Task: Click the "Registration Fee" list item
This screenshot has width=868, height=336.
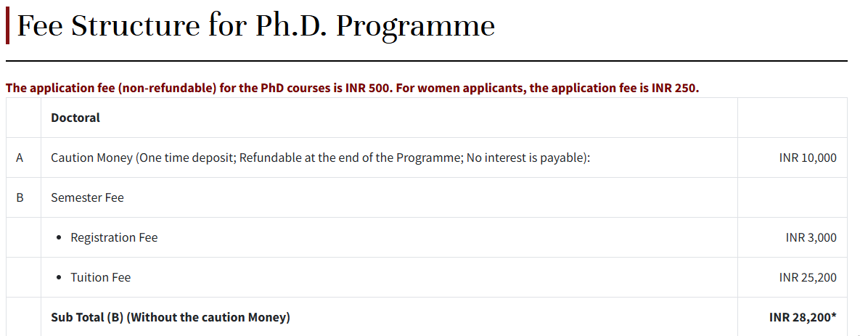Action: pos(114,237)
